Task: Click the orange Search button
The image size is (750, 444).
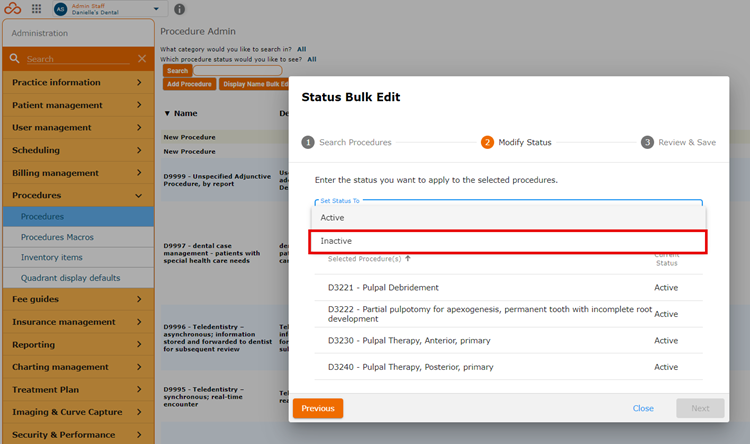Action: tap(177, 71)
